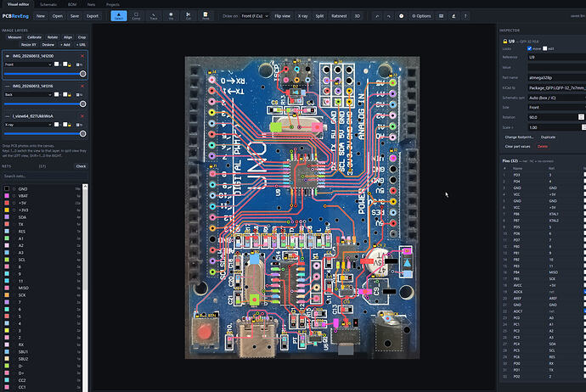Click the Export button
Viewport: 586px width, 392px height.
pyautogui.click(x=93, y=16)
